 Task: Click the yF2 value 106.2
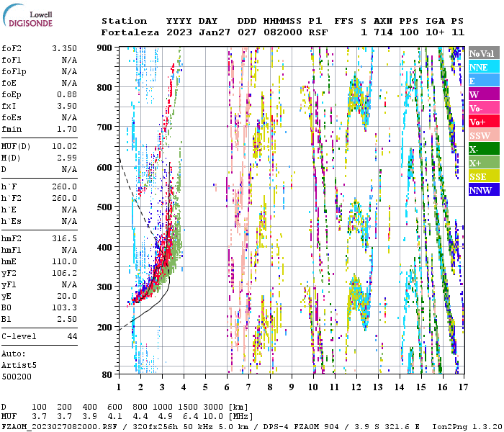[64, 273]
